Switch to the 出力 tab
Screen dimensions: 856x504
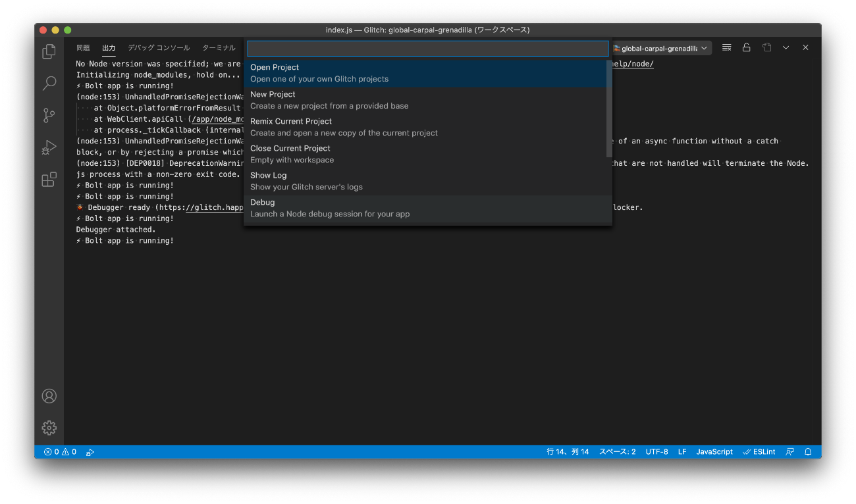109,48
